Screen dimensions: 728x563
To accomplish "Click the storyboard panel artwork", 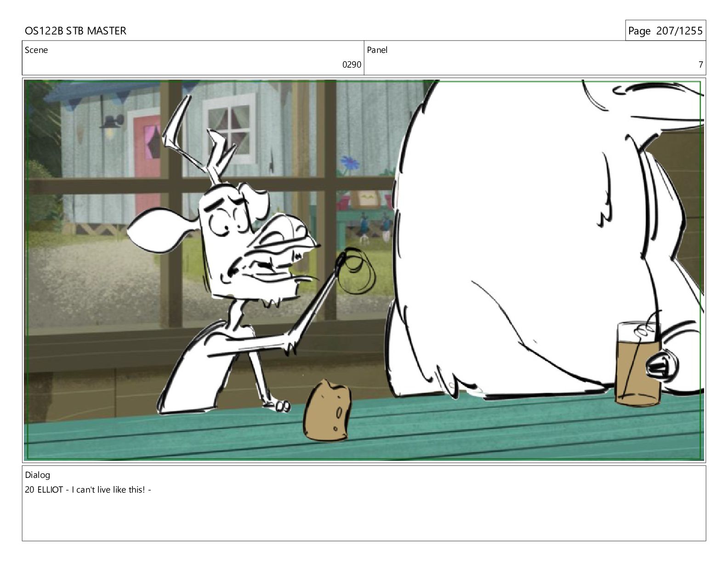I will point(364,270).
